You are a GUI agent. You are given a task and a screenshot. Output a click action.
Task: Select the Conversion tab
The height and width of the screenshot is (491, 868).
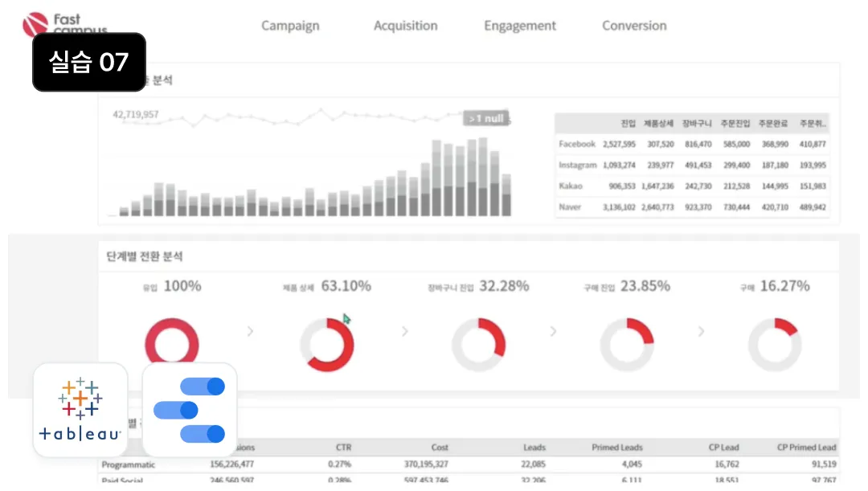pyautogui.click(x=634, y=26)
